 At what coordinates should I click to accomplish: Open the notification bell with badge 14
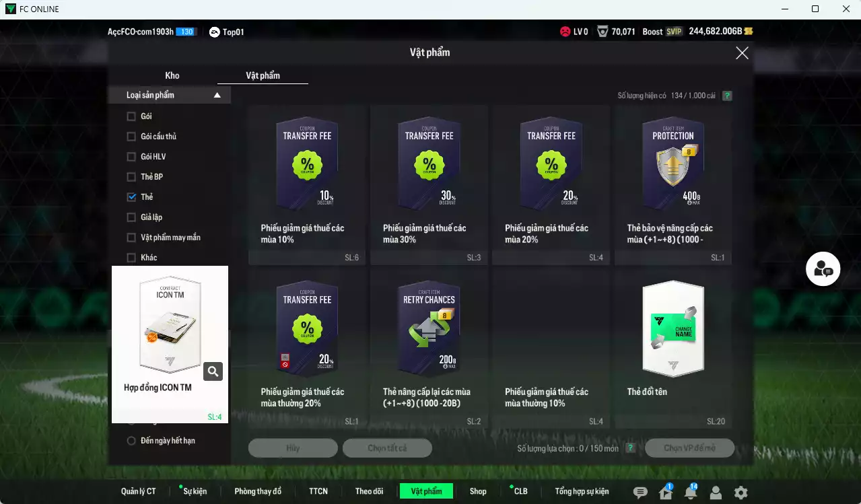point(691,492)
